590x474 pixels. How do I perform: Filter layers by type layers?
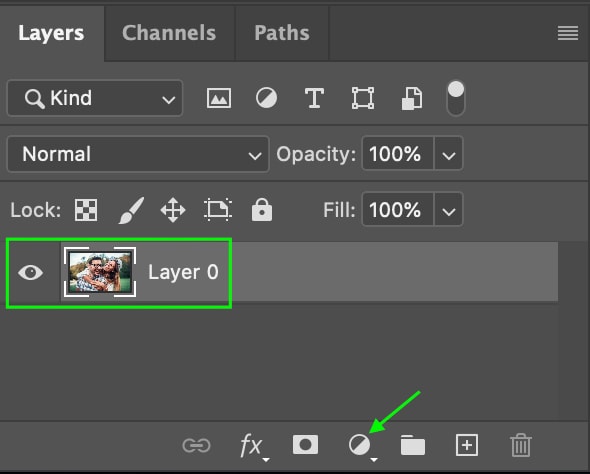click(314, 98)
